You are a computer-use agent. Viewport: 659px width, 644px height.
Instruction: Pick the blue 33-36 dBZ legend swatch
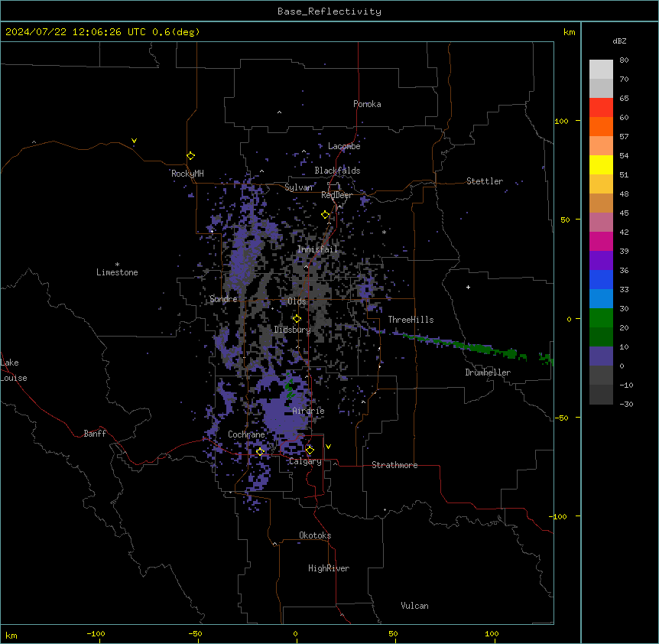(601, 279)
